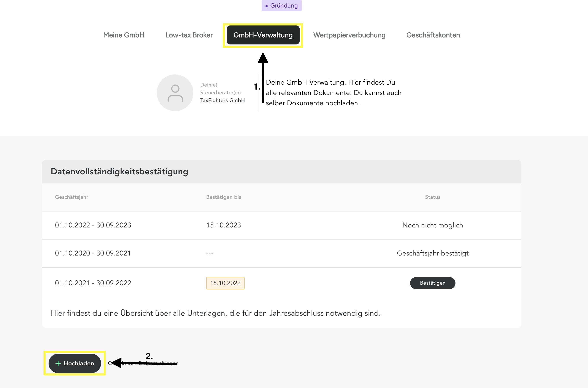The image size is (588, 388).
Task: Click the Hochladen upload button
Action: click(x=75, y=363)
